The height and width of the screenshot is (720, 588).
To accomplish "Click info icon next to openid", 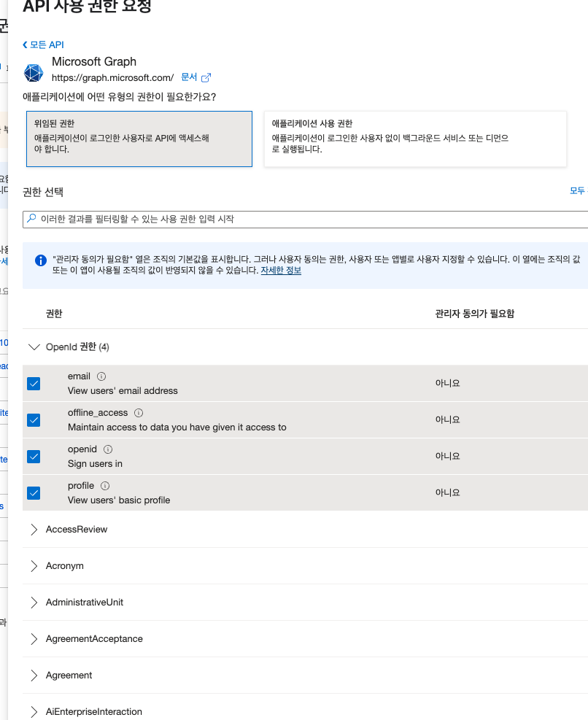I will (x=108, y=449).
